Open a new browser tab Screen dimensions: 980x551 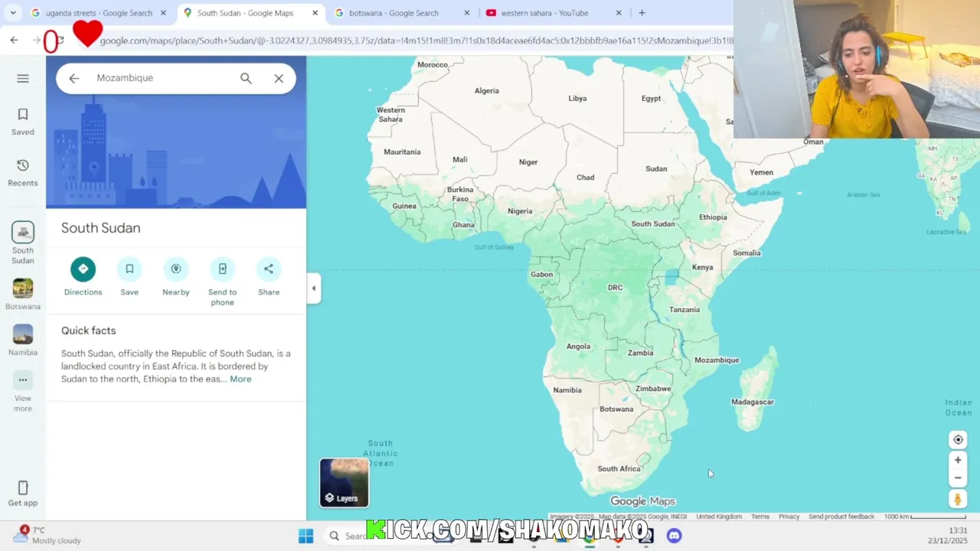tap(642, 13)
